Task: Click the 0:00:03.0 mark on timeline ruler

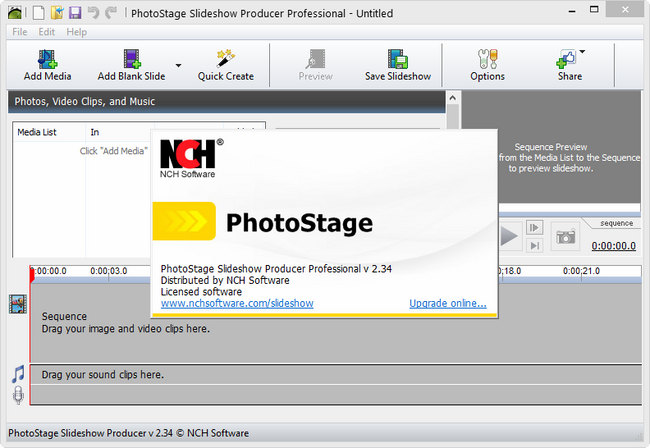Action: coord(109,271)
